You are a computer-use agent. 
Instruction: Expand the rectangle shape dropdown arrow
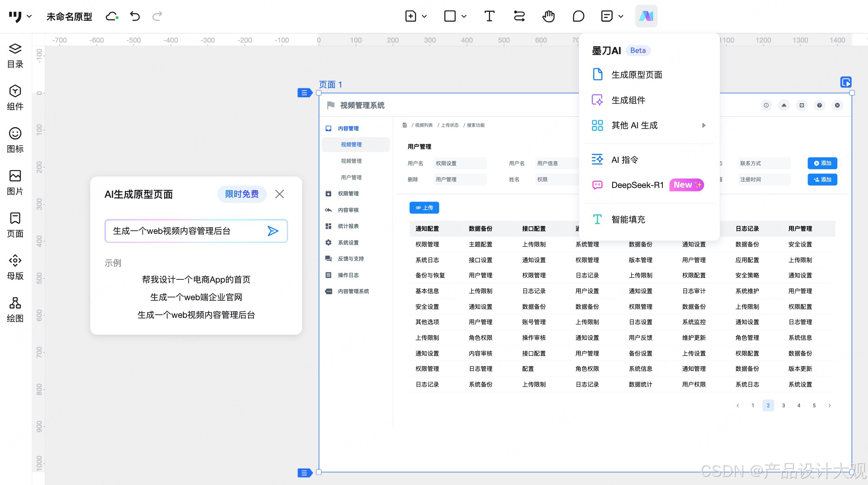(464, 16)
